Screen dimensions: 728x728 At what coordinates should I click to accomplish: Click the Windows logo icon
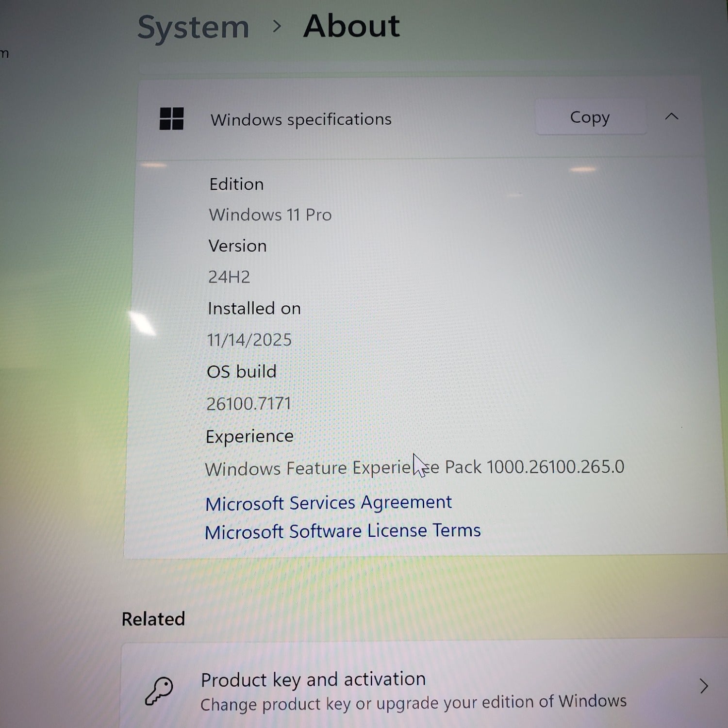[171, 119]
